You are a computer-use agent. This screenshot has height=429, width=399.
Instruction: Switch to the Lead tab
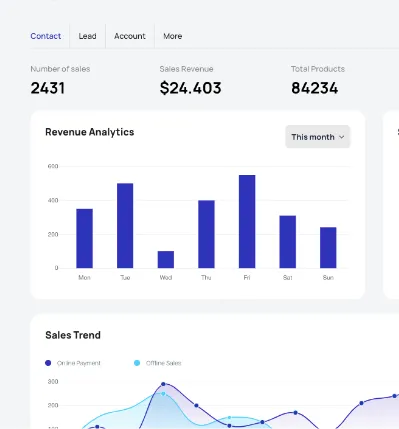click(87, 36)
